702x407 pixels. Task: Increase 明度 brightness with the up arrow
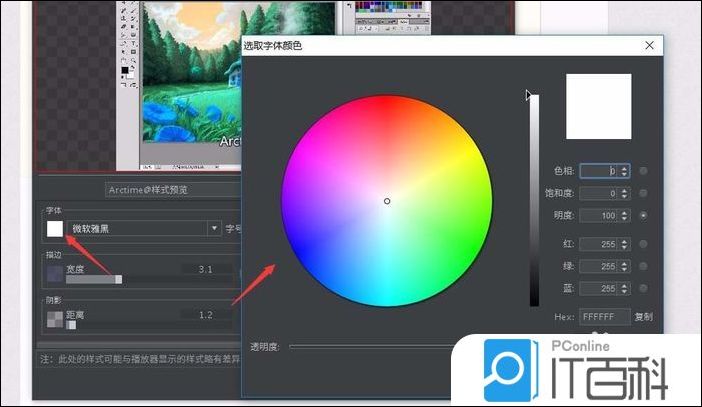(x=625, y=212)
